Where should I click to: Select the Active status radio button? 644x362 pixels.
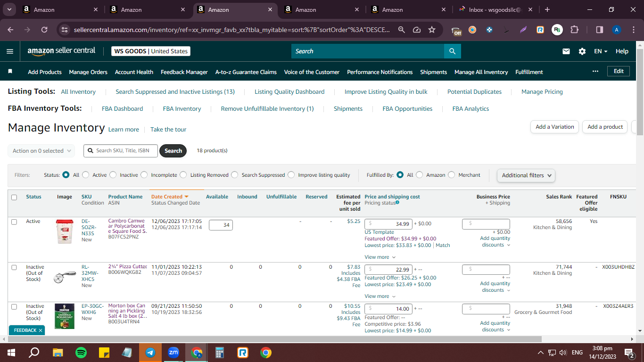tap(86, 175)
